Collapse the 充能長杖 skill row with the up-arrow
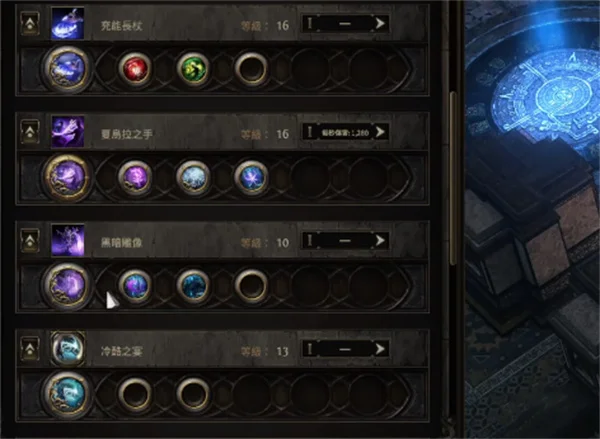Viewport: 600px width, 439px height. 30,24
